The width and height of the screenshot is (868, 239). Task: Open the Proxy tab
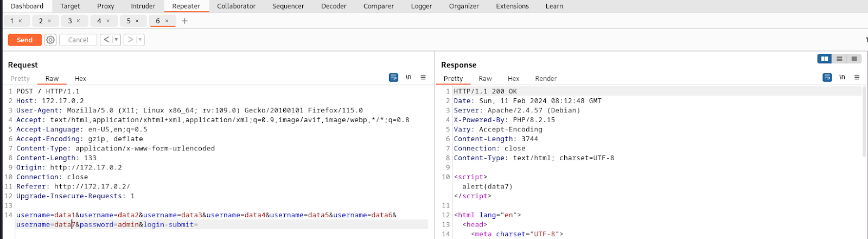(x=106, y=6)
